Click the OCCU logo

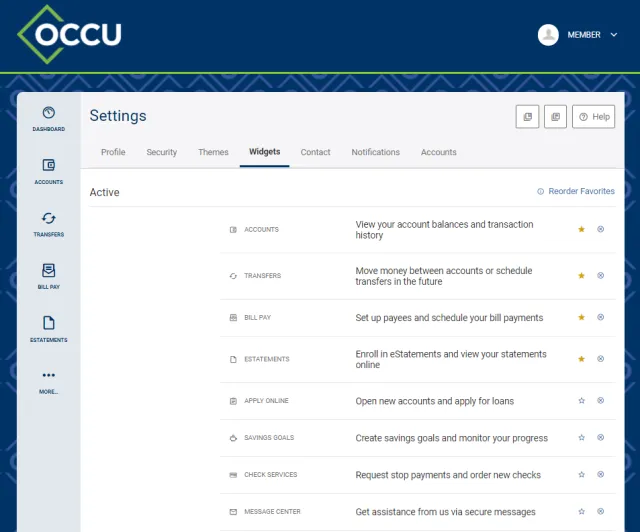point(69,34)
